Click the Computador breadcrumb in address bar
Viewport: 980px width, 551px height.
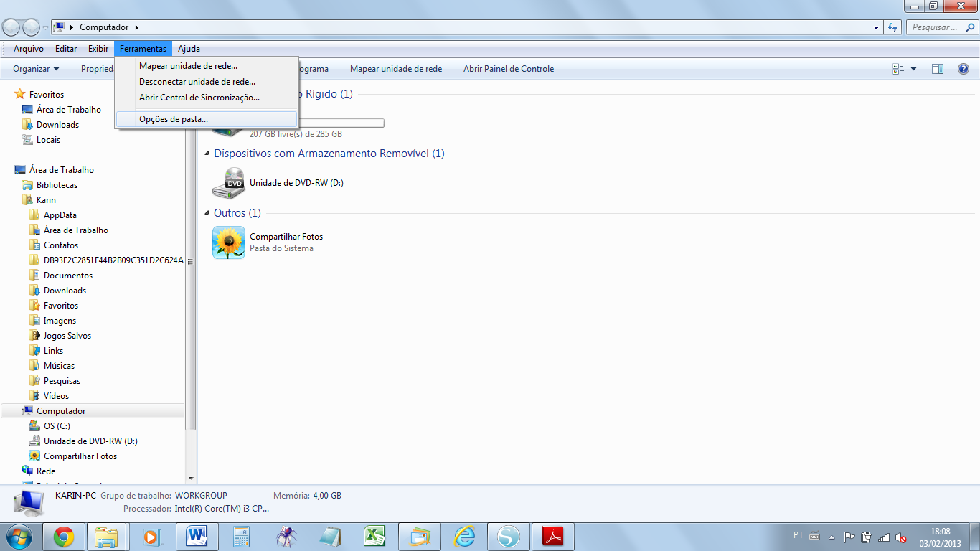[x=104, y=27]
